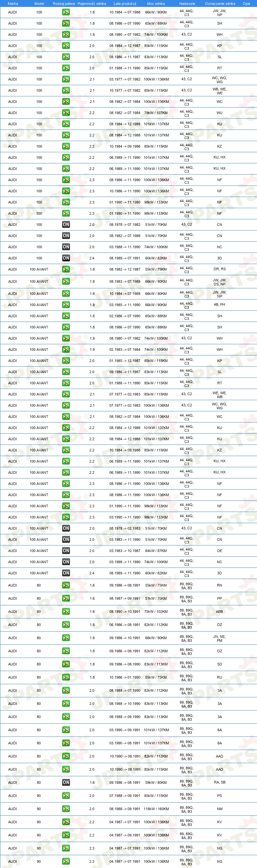
Task: Click the engine code PS
Action: tap(220, 796)
